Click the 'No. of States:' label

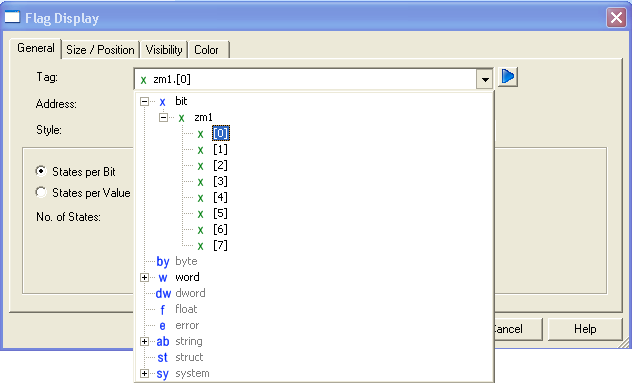click(x=69, y=217)
